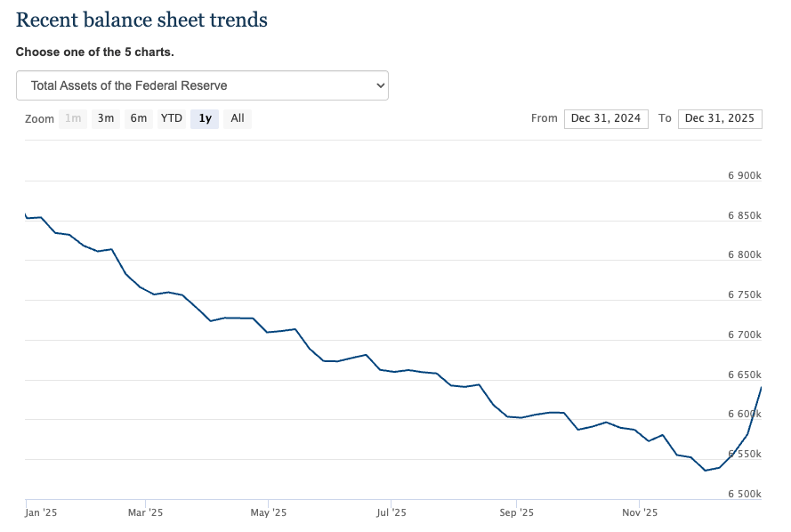This screenshot has height=532, width=791.
Task: Select the 1y zoom option
Action: click(x=204, y=118)
